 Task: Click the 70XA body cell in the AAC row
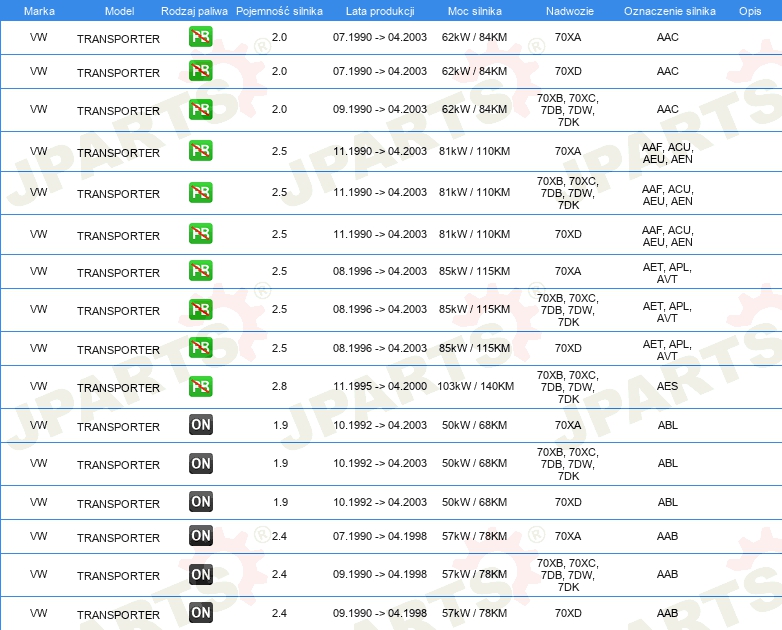pos(568,37)
